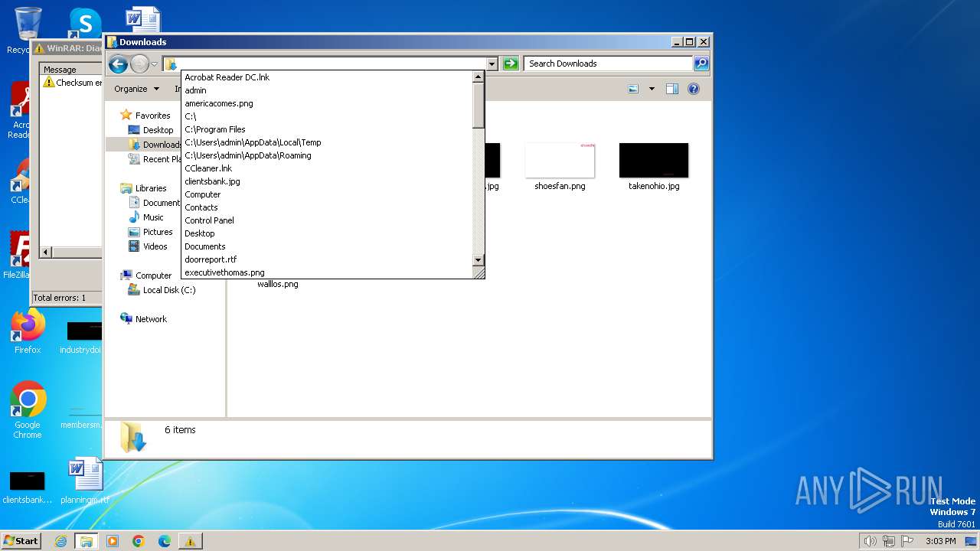Select 'Control Panel' suggestion
Screen dimensions: 980x551
(x=327, y=220)
